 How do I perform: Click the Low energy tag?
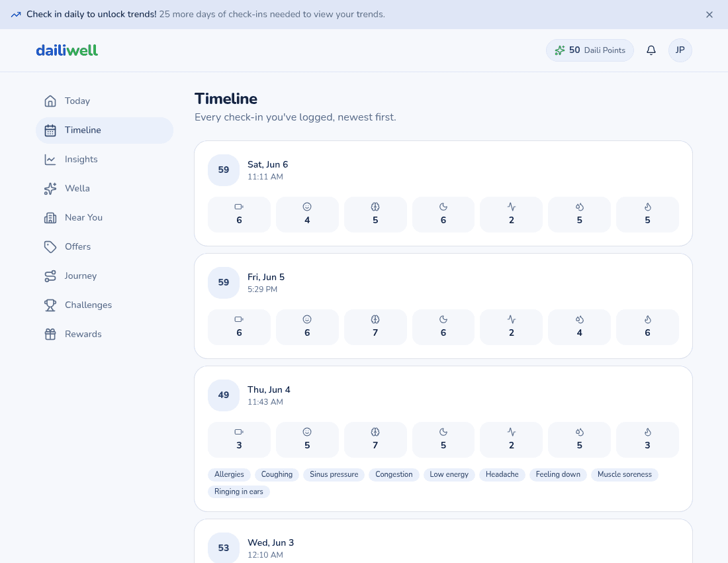pos(449,474)
